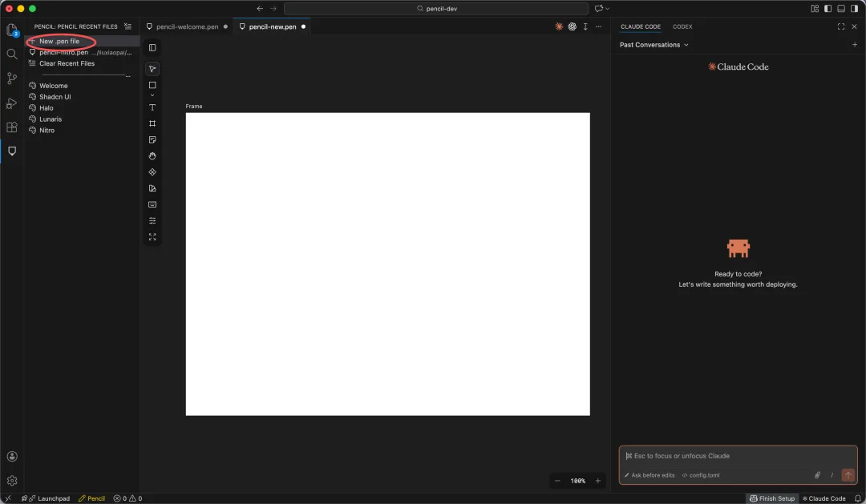Attach a file with the paperclip icon
The height and width of the screenshot is (504, 866).
pos(817,475)
